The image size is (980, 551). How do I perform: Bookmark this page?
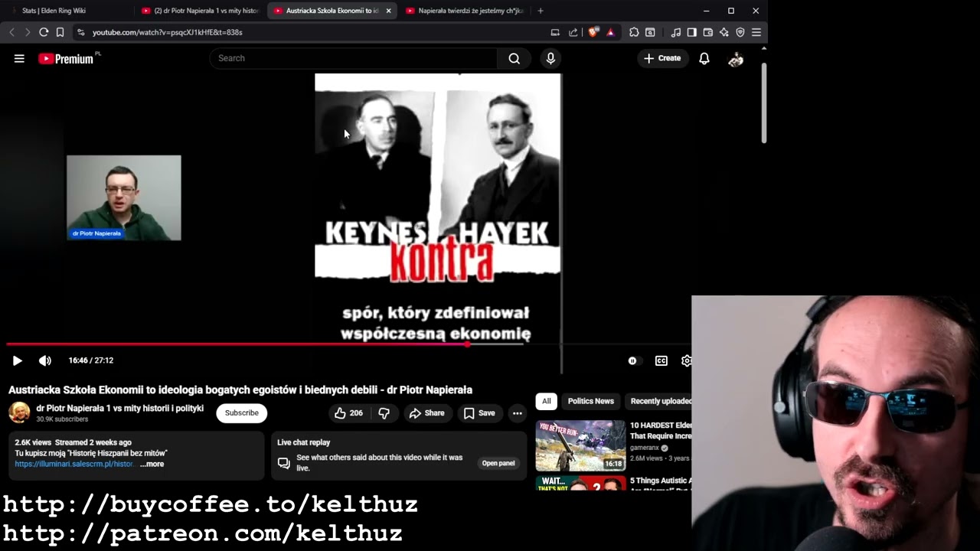tap(60, 32)
